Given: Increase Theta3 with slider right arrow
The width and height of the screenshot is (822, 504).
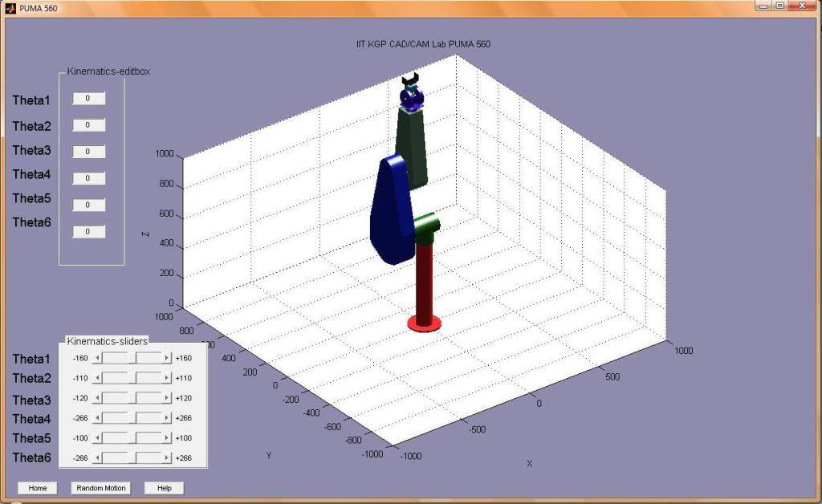Looking at the screenshot, I should pos(167,398).
